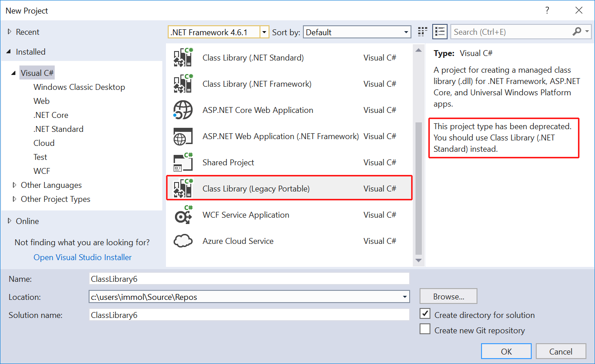Select the .NET Core category
The width and height of the screenshot is (595, 364).
pyautogui.click(x=51, y=115)
